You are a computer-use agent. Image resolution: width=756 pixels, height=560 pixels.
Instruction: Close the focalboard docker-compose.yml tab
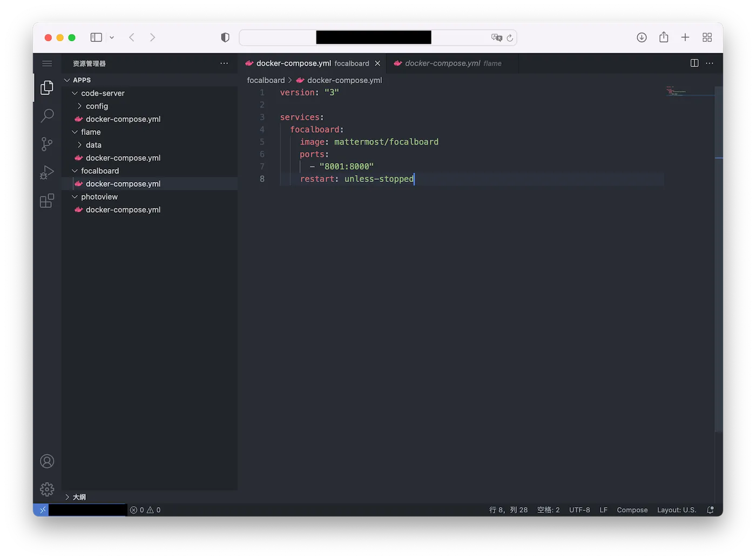(x=377, y=63)
